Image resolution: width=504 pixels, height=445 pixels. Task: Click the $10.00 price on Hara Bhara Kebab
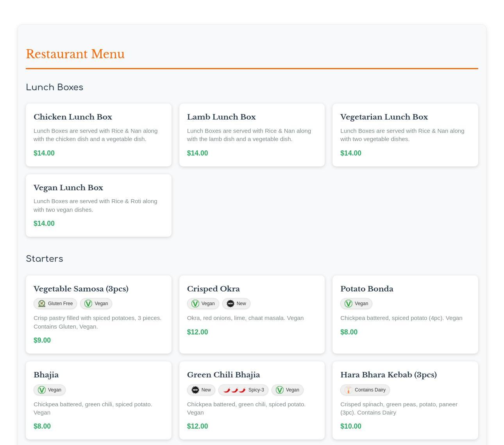[350, 426]
